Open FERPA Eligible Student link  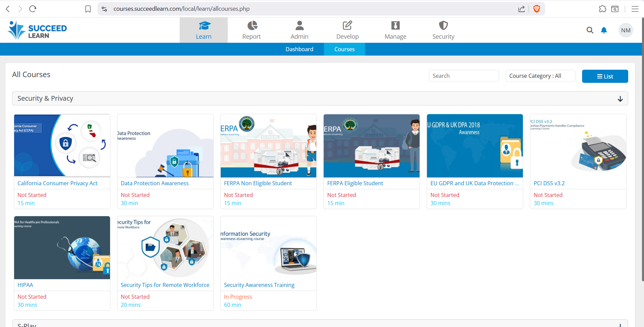(x=355, y=183)
